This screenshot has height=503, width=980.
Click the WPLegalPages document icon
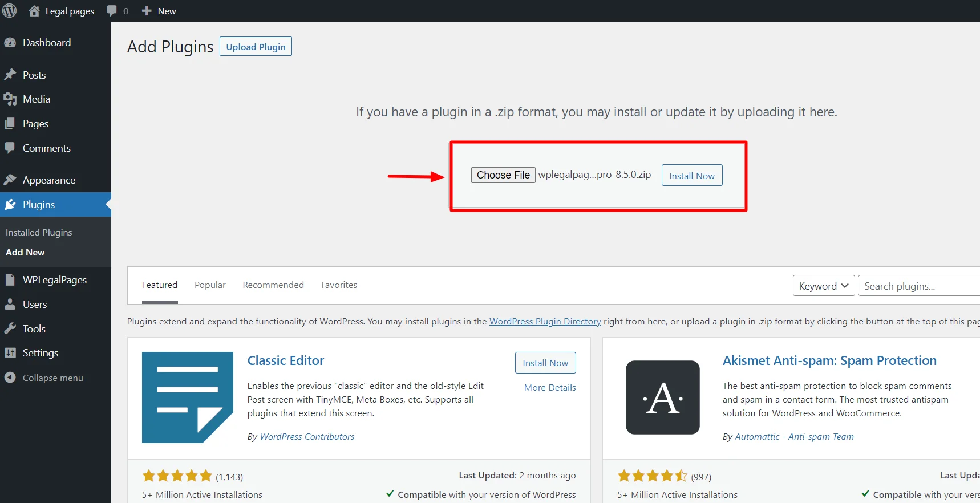[x=10, y=279]
